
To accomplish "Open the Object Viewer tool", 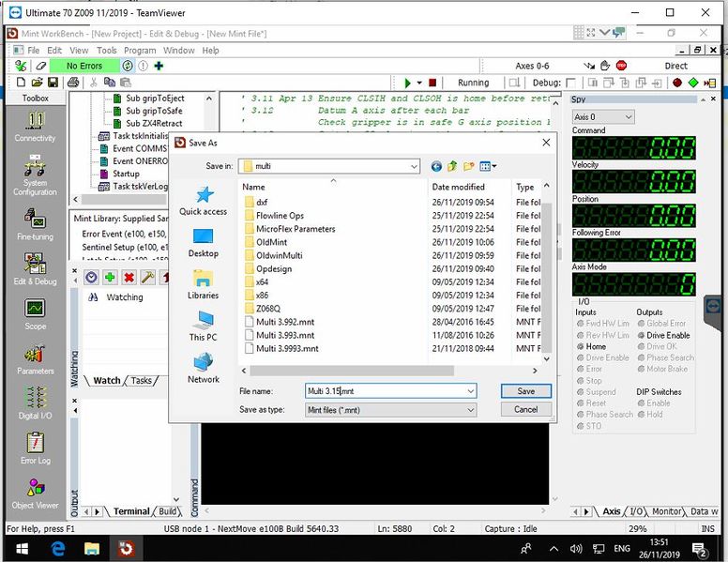I will [x=36, y=494].
